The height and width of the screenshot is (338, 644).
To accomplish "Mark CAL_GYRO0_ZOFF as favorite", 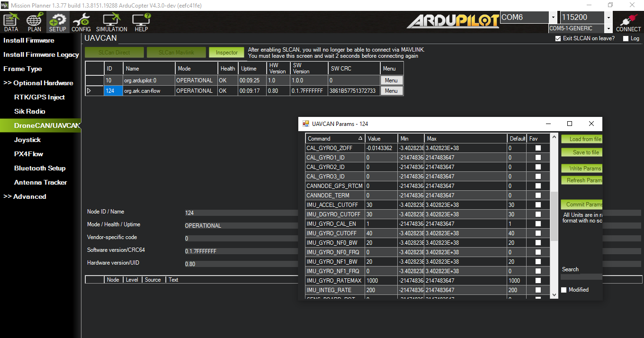I will [x=538, y=148].
